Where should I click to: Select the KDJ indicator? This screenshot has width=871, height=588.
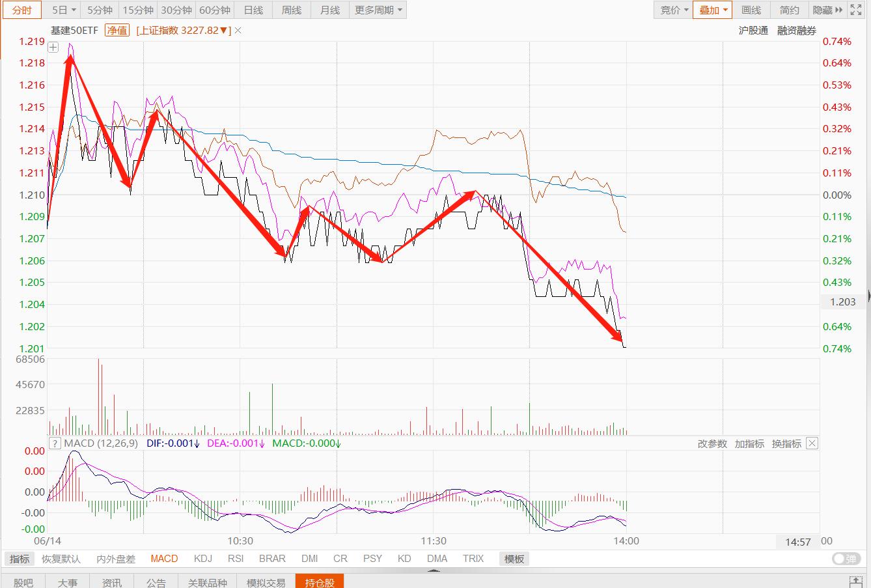tap(203, 559)
